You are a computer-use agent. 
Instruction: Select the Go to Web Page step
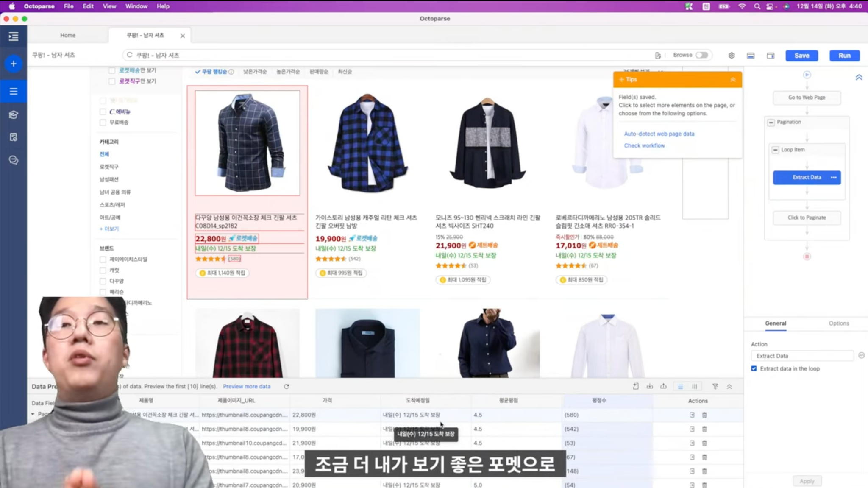point(807,98)
